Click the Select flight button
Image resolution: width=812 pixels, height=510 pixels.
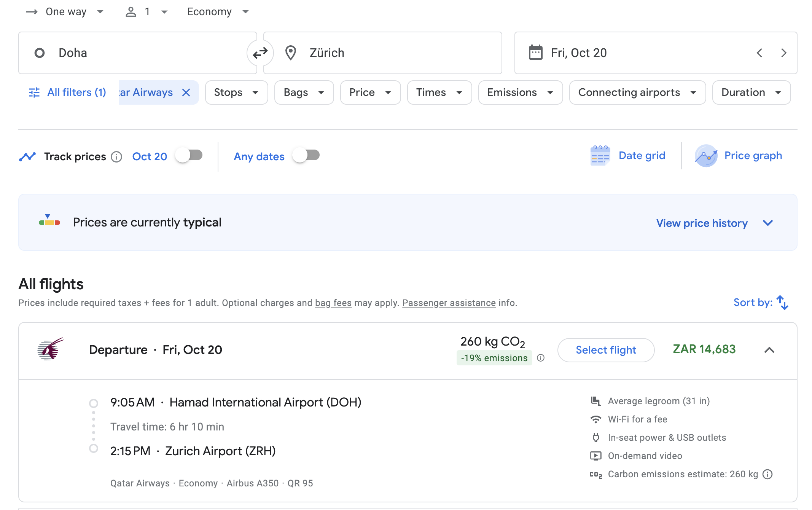point(606,350)
